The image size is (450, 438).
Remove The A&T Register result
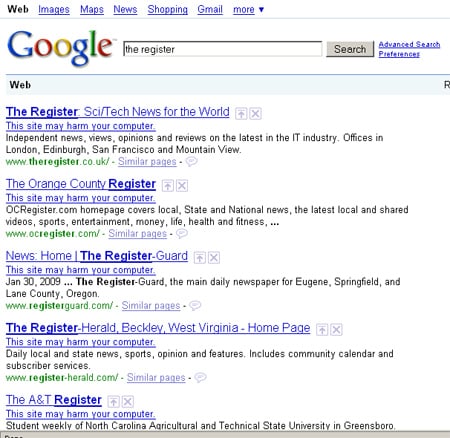(x=128, y=402)
